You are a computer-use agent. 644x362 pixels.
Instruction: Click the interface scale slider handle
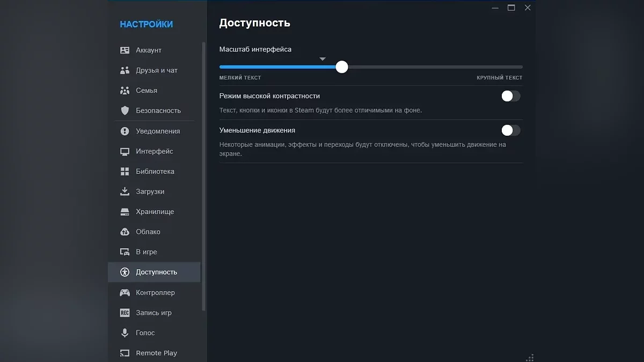[342, 67]
